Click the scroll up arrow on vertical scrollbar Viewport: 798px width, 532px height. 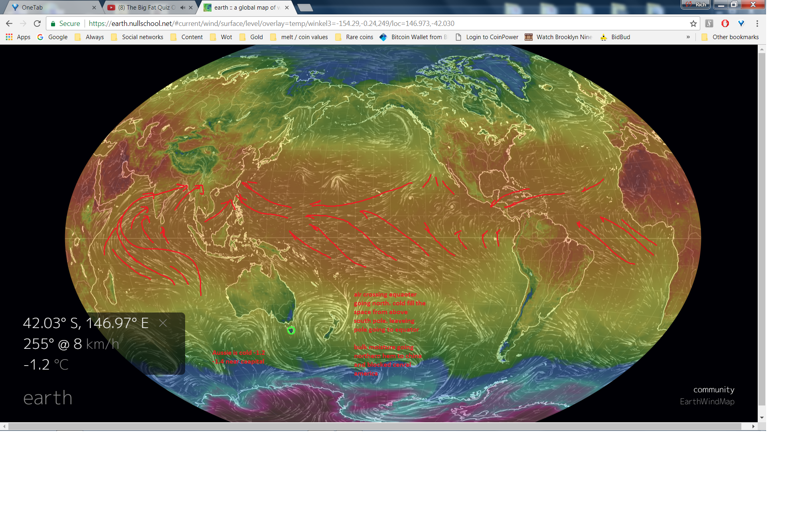point(762,49)
